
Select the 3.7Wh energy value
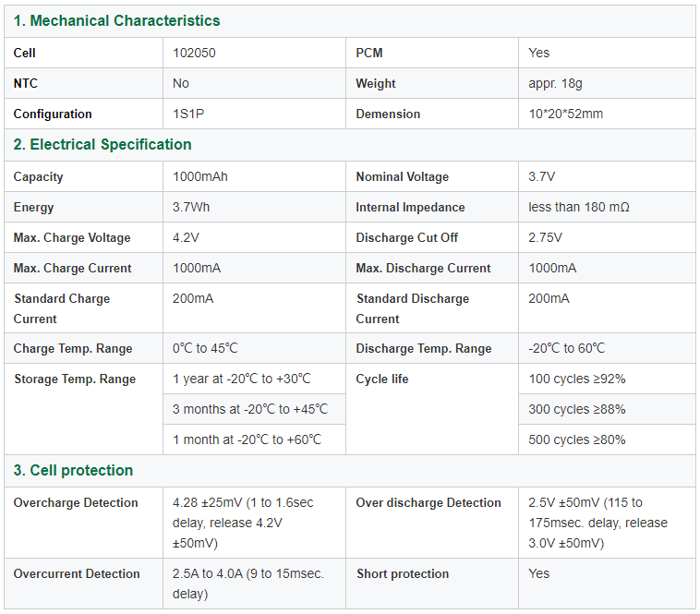click(191, 207)
